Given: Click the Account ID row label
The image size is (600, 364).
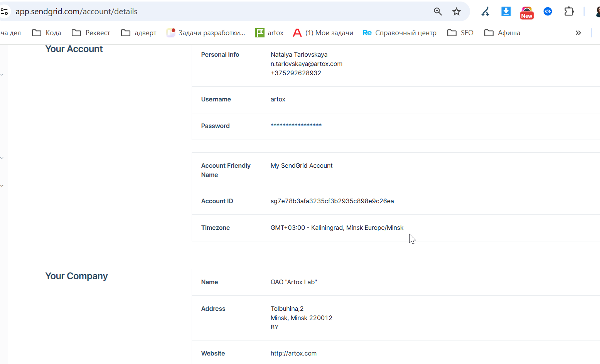Looking at the screenshot, I should (x=217, y=201).
